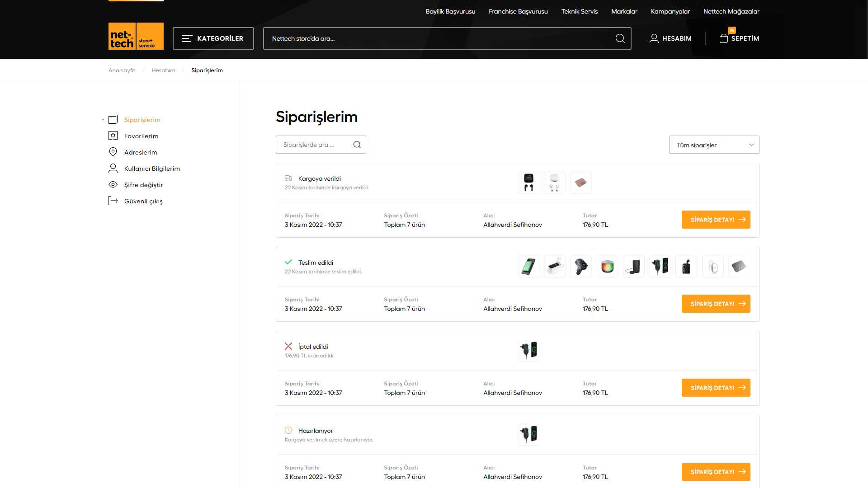Open gray case thumbnail in delivered order
868x488 pixels.
tap(739, 267)
